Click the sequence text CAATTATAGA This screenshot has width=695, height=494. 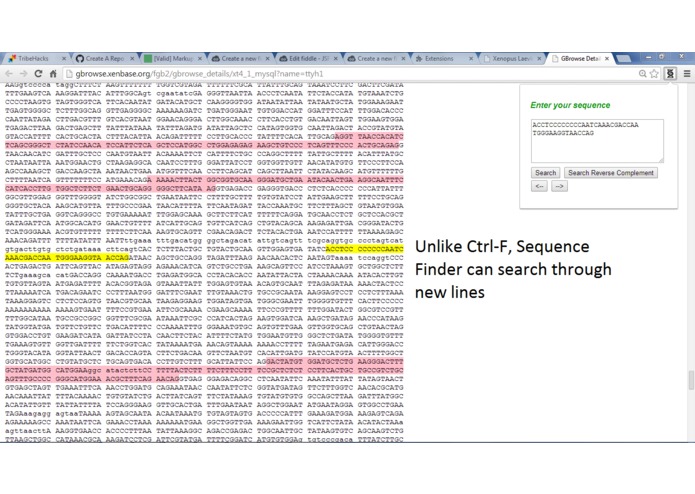point(28,119)
